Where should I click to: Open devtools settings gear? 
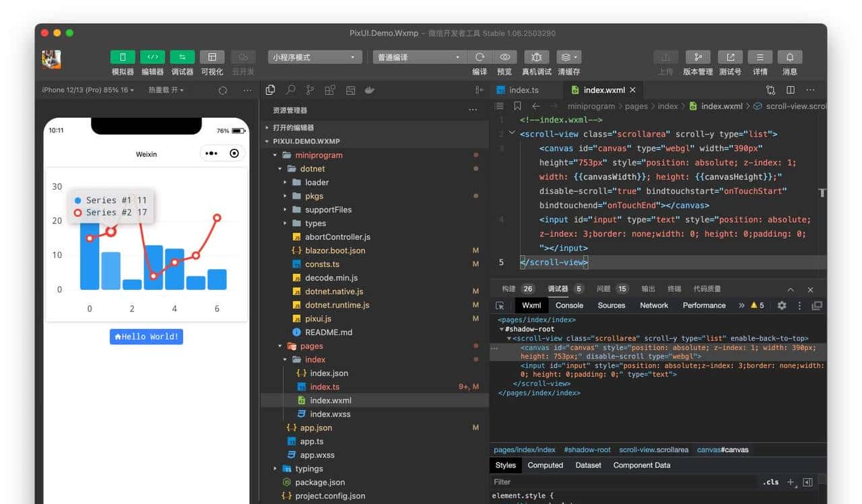[782, 305]
